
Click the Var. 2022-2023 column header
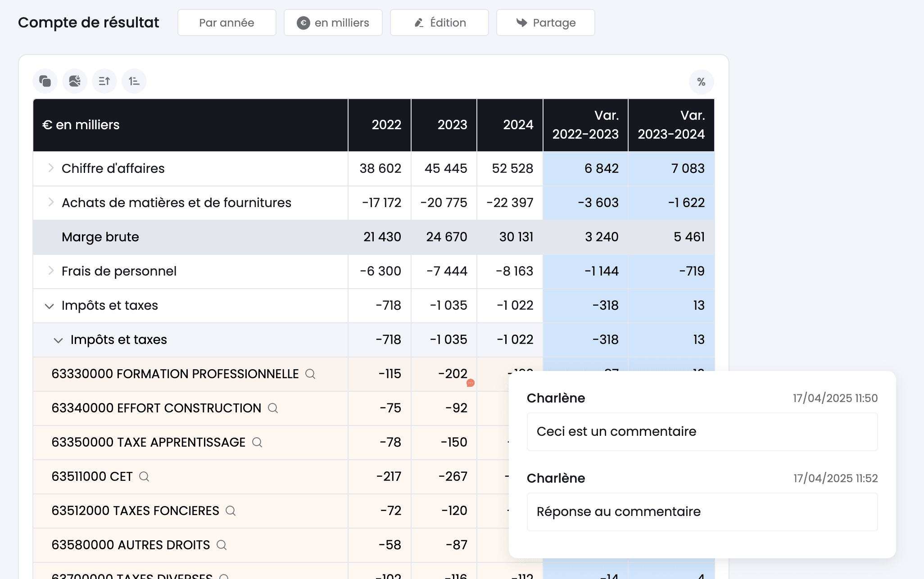[585, 125]
